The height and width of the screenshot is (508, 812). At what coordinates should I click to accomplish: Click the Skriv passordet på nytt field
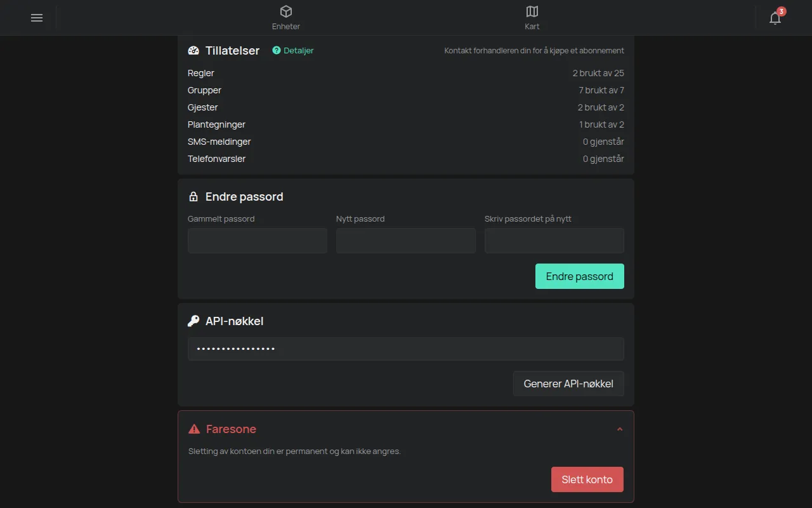coord(554,241)
